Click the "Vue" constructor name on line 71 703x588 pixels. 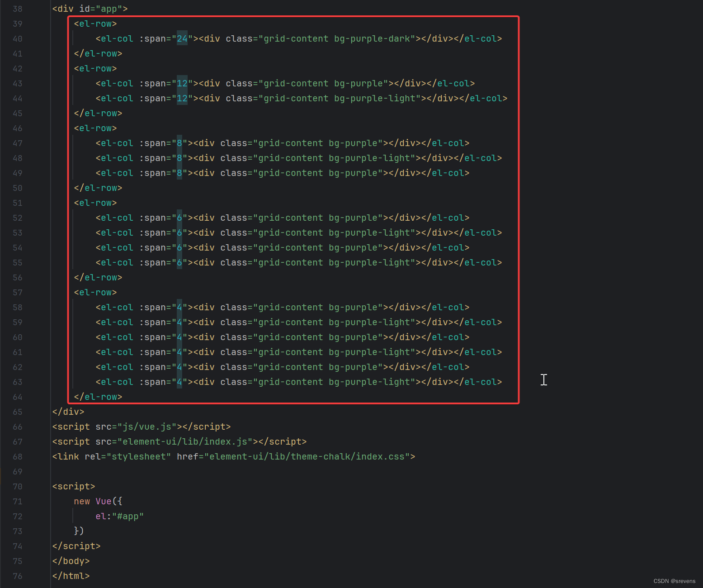coord(104,501)
